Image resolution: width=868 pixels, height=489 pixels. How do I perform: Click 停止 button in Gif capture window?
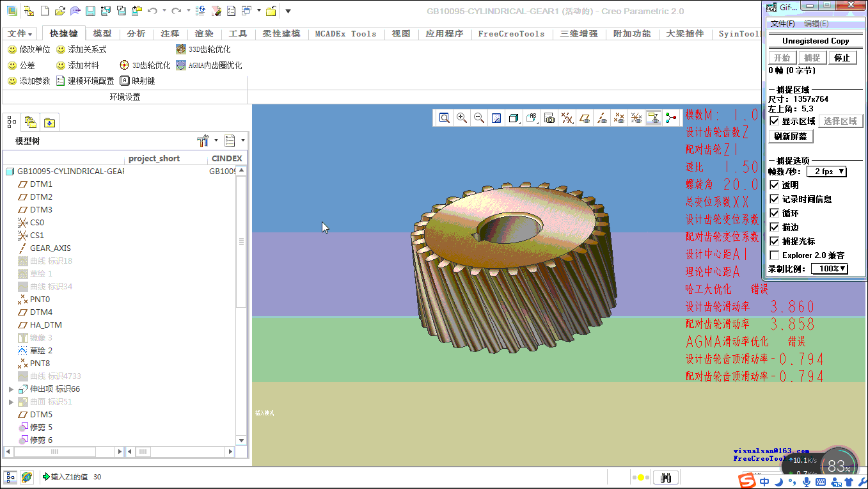coord(843,58)
